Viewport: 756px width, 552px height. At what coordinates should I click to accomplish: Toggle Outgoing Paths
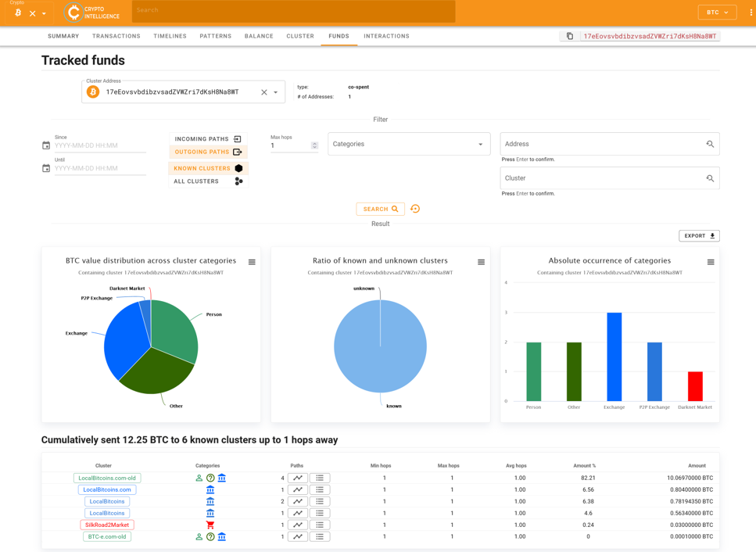pos(208,152)
